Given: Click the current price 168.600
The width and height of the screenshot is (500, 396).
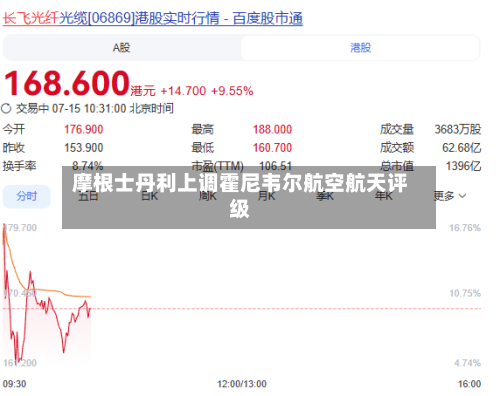Looking at the screenshot, I should pyautogui.click(x=67, y=83).
